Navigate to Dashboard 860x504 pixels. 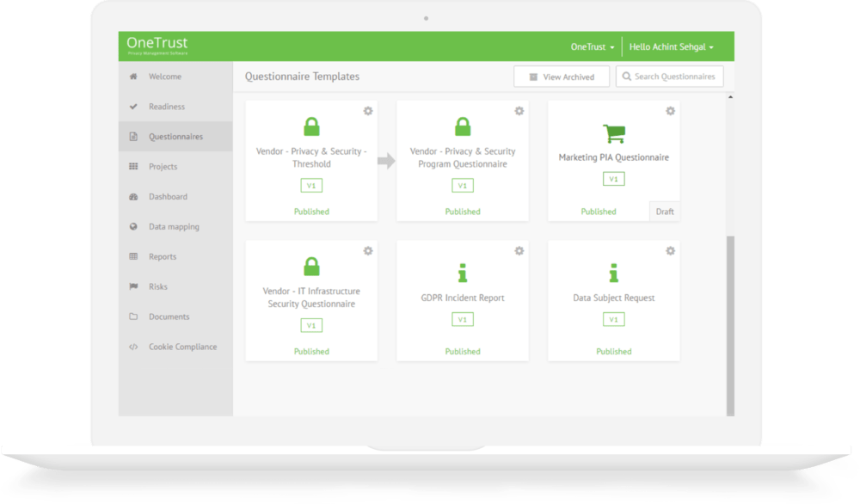pyautogui.click(x=175, y=196)
